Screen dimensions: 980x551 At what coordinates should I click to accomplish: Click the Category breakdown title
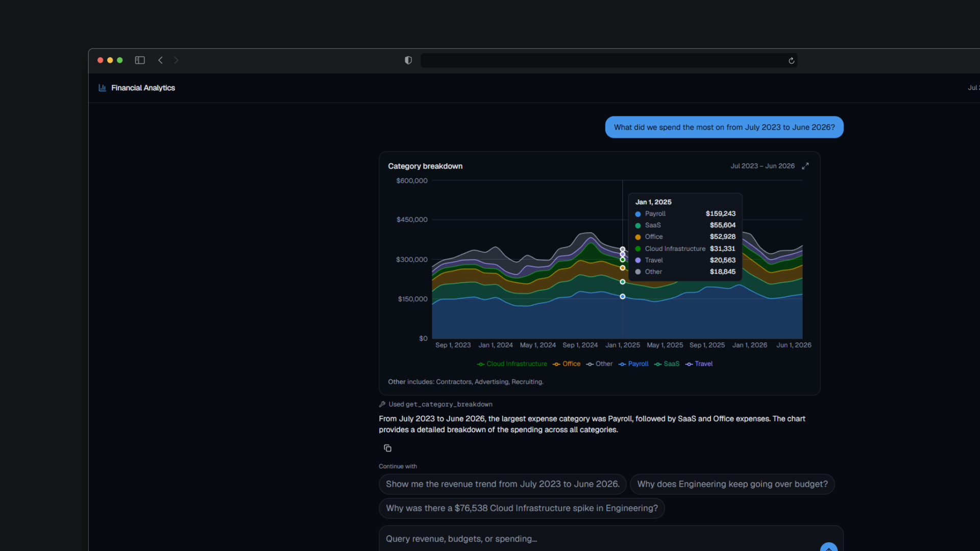click(425, 166)
